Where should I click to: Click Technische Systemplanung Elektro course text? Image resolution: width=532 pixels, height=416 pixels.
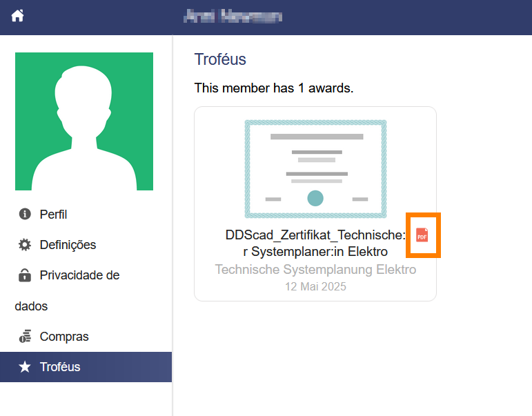pyautogui.click(x=315, y=270)
